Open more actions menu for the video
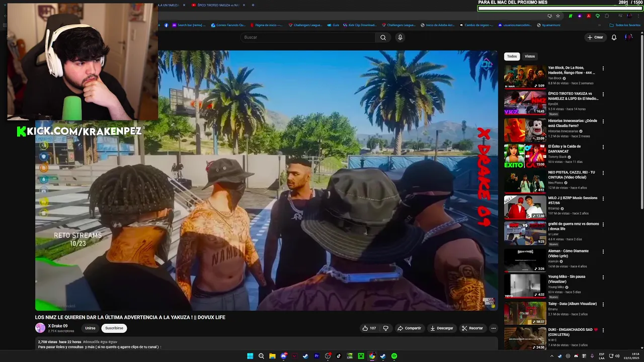644x362 pixels. [494, 328]
